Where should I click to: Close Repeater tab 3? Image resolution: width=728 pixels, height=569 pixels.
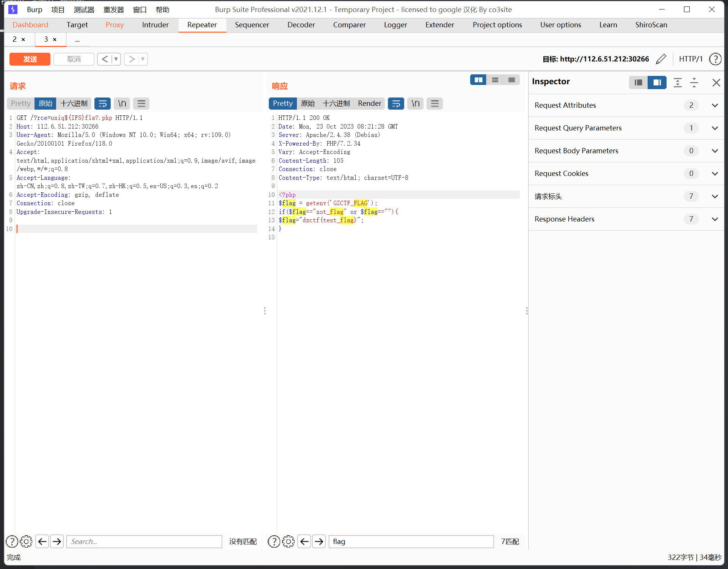pos(55,39)
